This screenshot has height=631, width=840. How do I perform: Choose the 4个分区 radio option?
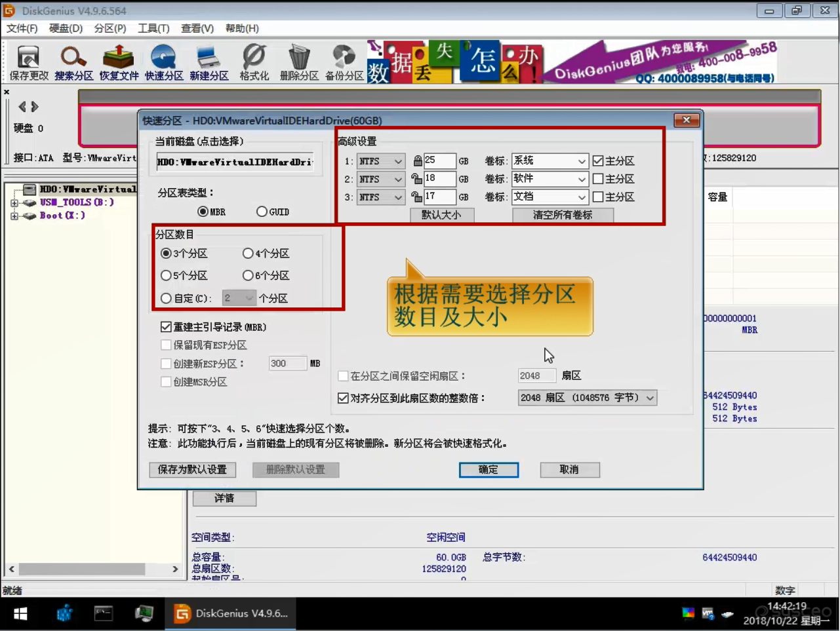(x=249, y=254)
